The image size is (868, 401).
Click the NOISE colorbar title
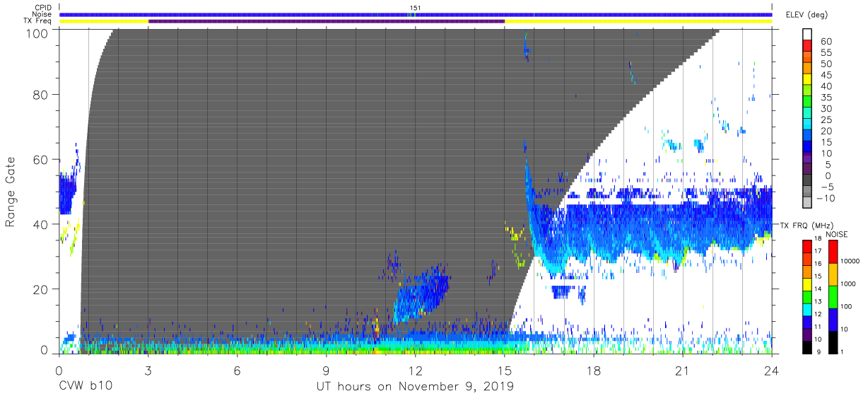coord(836,233)
